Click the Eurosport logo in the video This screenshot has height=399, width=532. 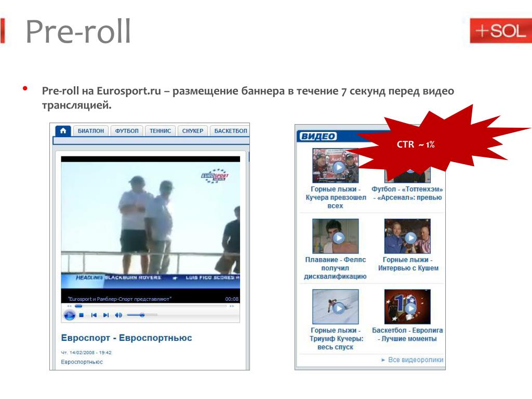click(x=215, y=176)
